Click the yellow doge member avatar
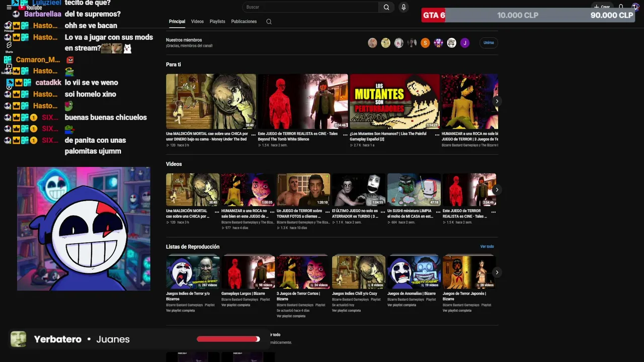The image size is (644, 362). tap(385, 43)
